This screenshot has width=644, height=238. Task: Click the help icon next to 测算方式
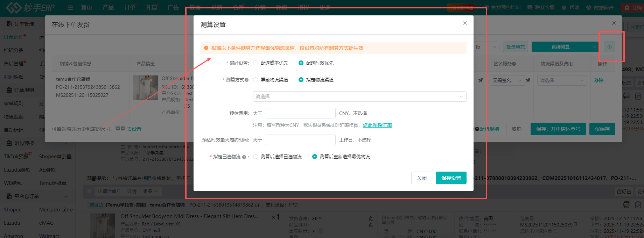pyautogui.click(x=247, y=80)
